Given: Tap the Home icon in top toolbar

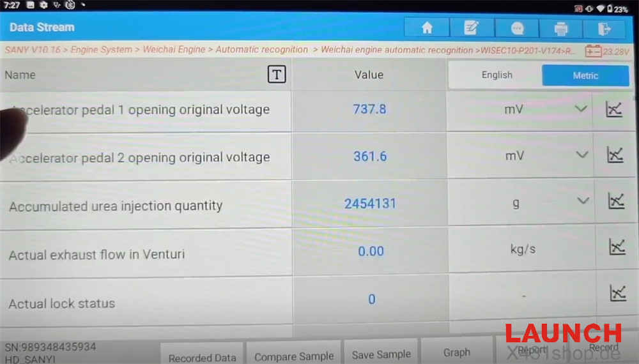Looking at the screenshot, I should coord(427,28).
